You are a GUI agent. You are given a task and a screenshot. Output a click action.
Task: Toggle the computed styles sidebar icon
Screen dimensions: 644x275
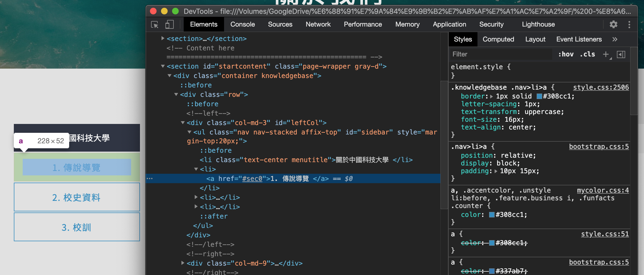pyautogui.click(x=621, y=54)
